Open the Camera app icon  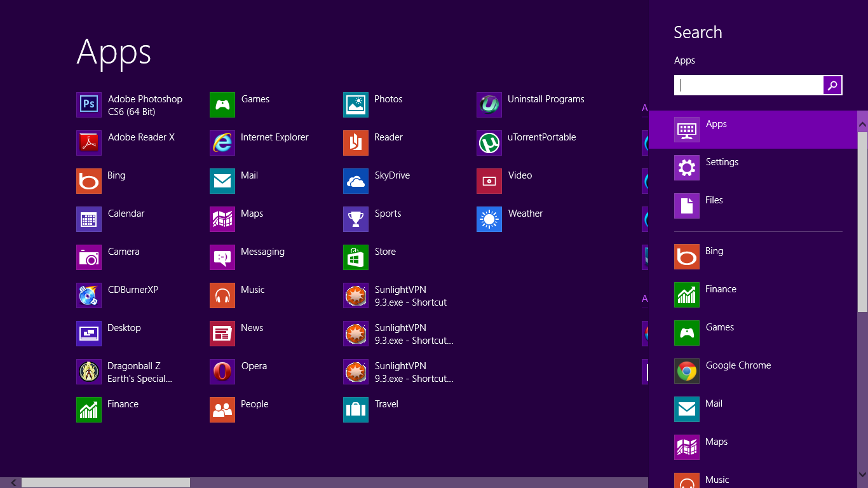coord(89,257)
